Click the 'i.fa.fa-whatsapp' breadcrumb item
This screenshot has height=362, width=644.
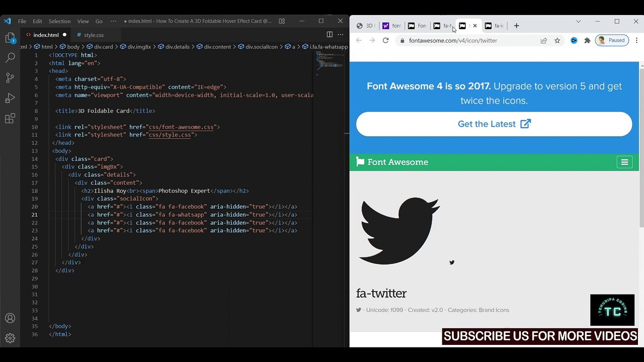pos(325,47)
